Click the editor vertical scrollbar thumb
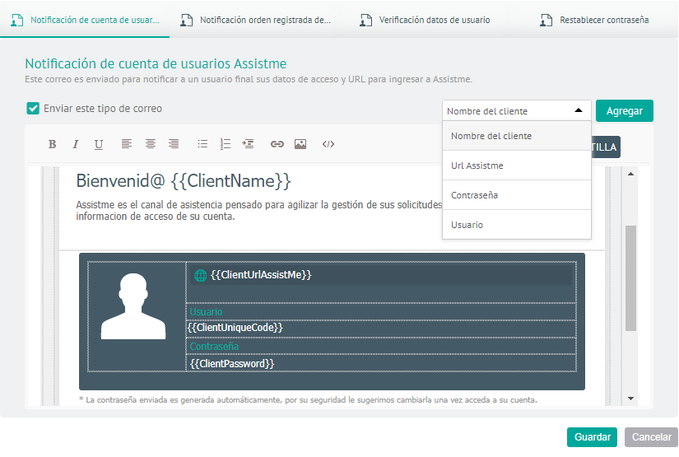The height and width of the screenshot is (457, 679). (x=631, y=278)
